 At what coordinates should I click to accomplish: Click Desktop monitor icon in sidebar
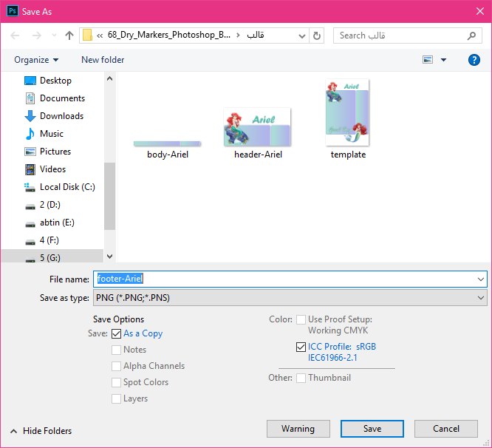click(x=30, y=81)
